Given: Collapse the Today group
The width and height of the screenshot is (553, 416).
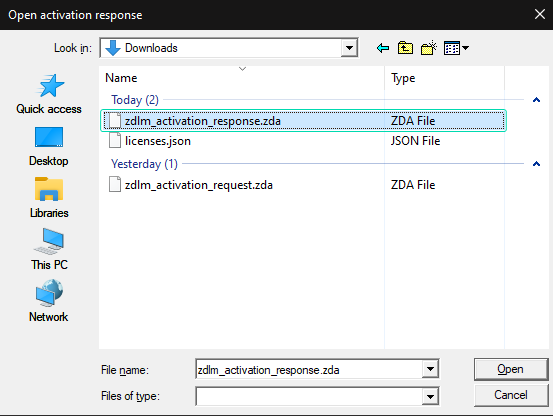Looking at the screenshot, I should tap(536, 100).
